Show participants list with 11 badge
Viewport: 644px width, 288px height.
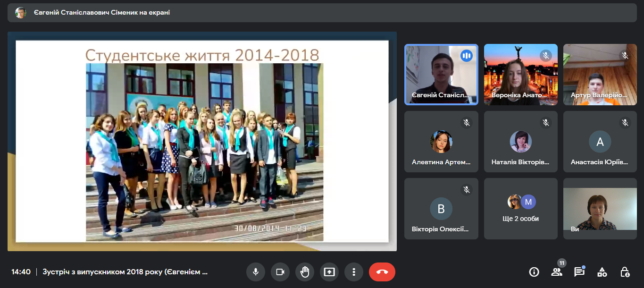pos(557,272)
